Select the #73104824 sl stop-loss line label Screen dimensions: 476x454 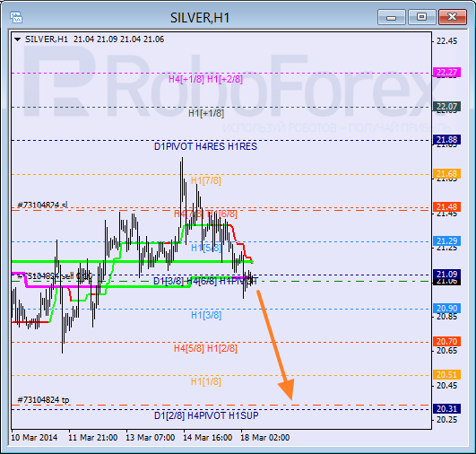(43, 205)
